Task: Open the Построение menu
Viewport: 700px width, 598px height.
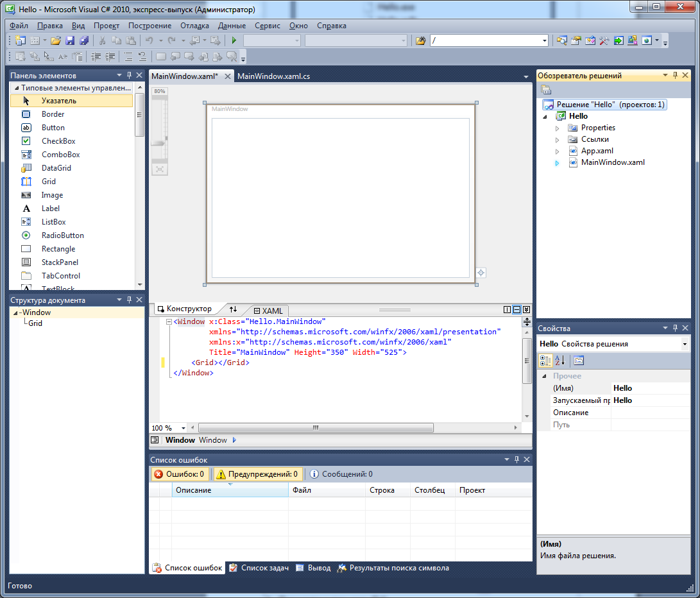Action: (149, 26)
